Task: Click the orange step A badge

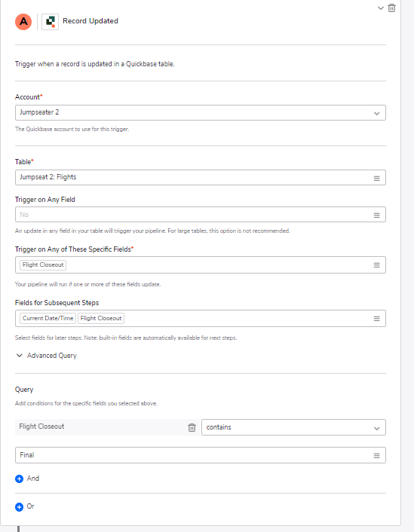Action: coord(23,22)
